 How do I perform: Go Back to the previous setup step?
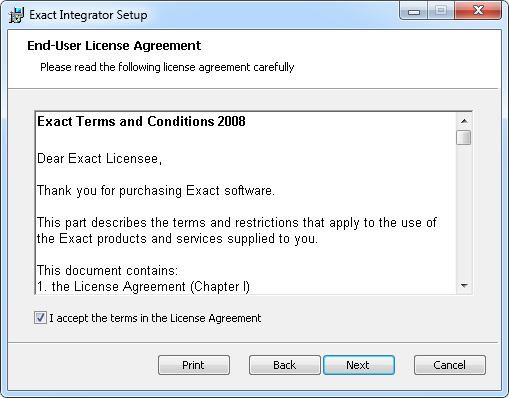(x=285, y=365)
